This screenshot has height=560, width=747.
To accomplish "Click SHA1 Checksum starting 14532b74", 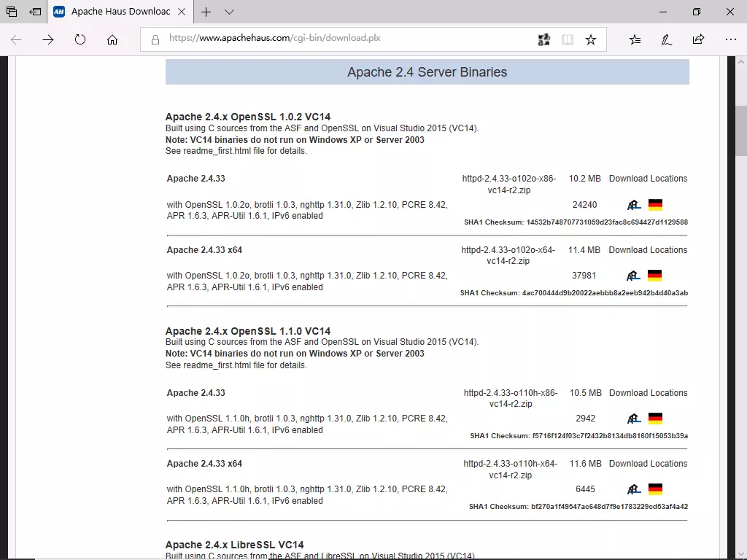I will (576, 222).
